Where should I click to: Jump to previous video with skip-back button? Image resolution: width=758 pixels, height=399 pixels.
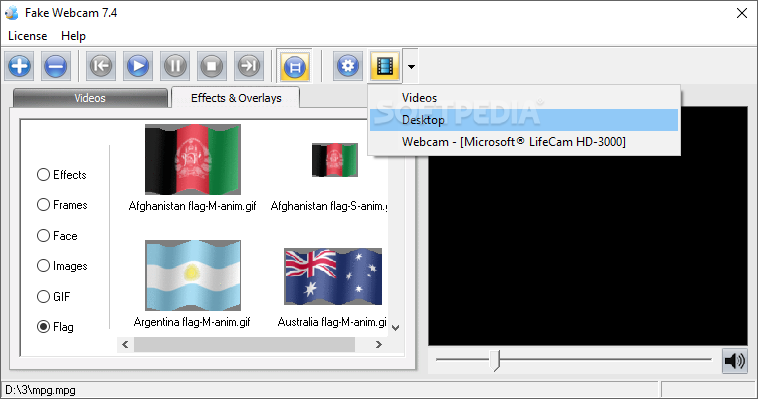pos(101,66)
